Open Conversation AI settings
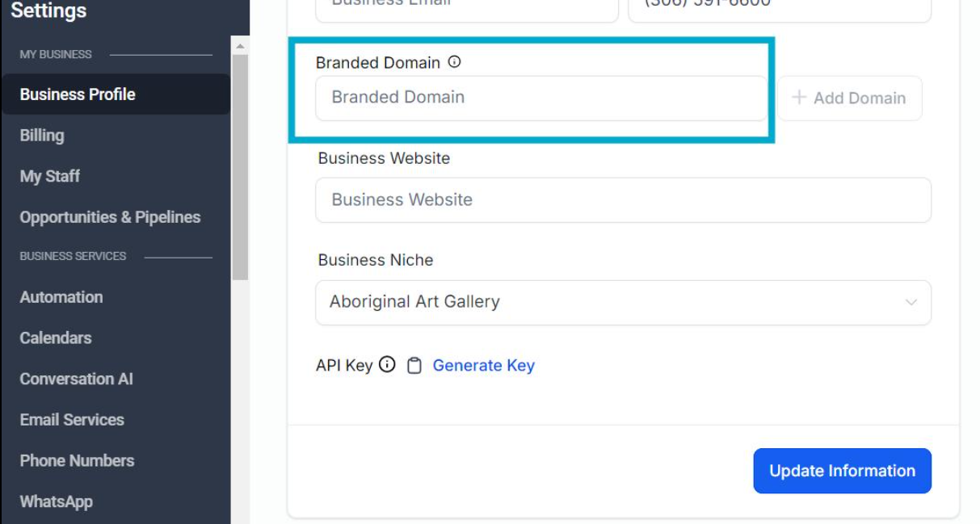 pos(77,379)
